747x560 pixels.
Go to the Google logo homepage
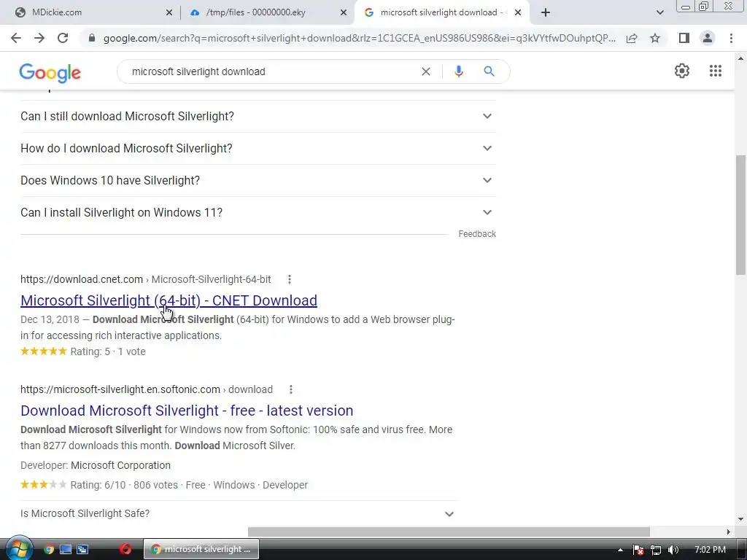click(x=50, y=73)
